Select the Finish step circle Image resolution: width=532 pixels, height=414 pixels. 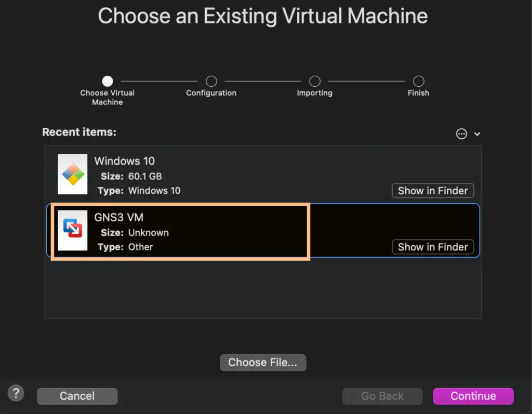[418, 81]
